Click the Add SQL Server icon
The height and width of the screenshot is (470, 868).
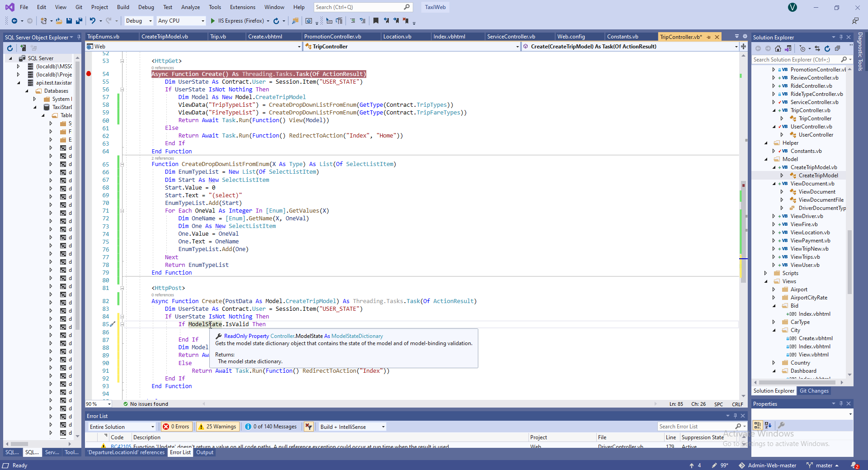pos(23,48)
